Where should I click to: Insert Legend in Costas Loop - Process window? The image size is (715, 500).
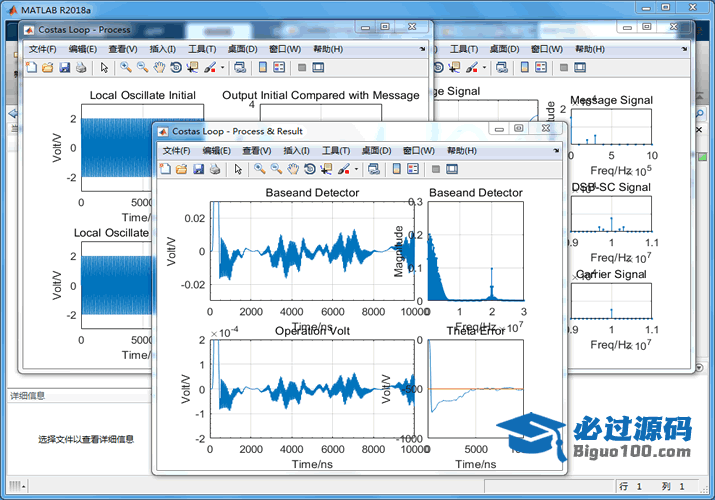pos(279,67)
